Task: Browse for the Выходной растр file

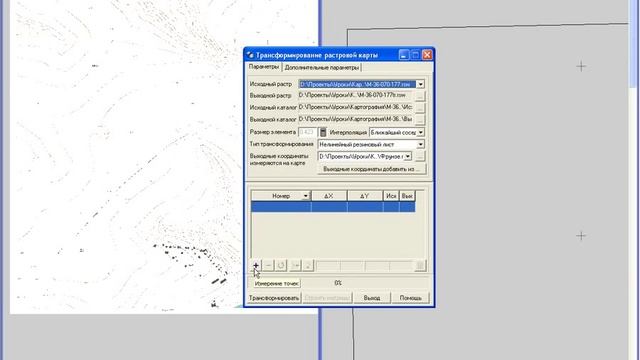Action: click(420, 96)
